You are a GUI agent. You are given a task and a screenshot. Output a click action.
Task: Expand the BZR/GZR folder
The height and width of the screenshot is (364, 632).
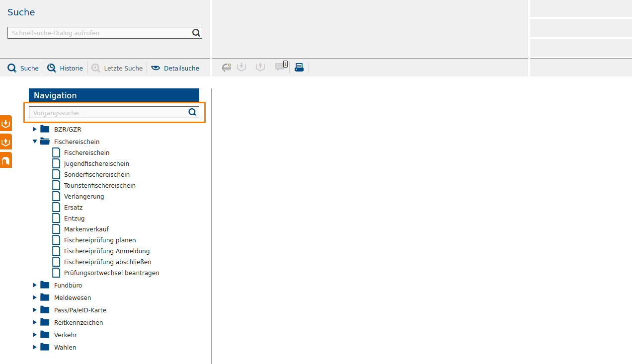tap(35, 129)
